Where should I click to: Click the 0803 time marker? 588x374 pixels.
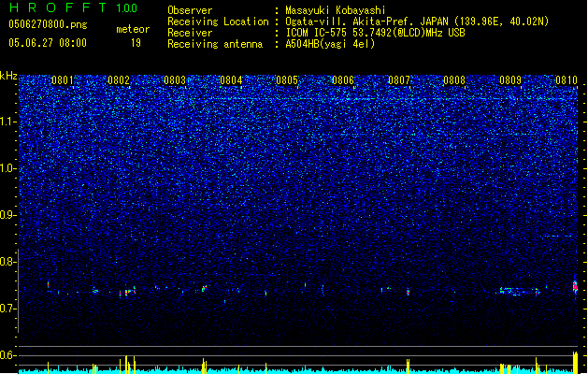(175, 80)
